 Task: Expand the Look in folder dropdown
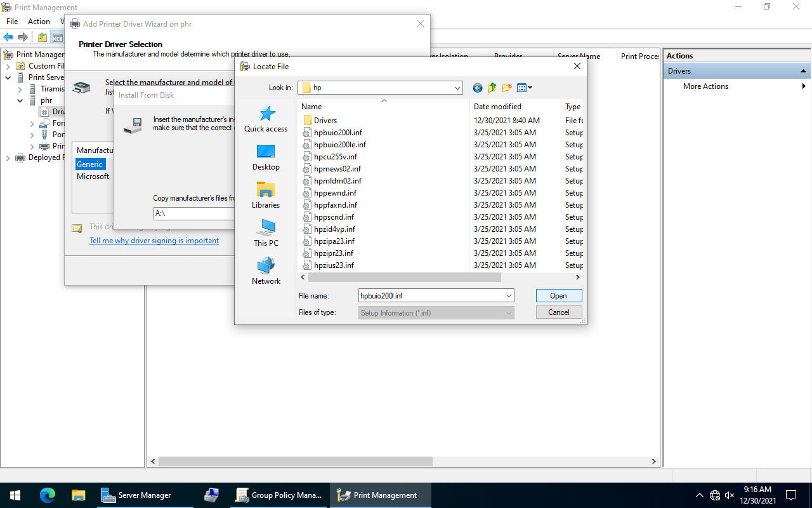click(x=457, y=88)
